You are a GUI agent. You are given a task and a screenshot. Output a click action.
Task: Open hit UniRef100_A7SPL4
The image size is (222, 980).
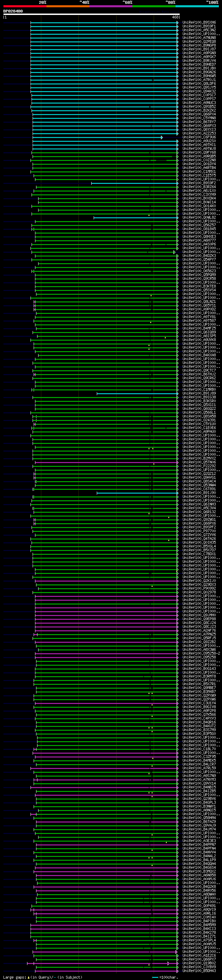pyautogui.click(x=199, y=940)
